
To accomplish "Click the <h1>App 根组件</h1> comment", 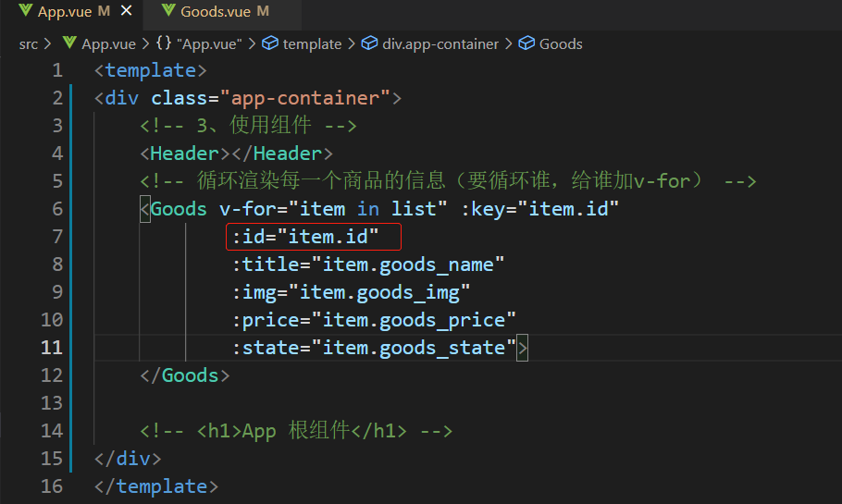I will tap(296, 430).
